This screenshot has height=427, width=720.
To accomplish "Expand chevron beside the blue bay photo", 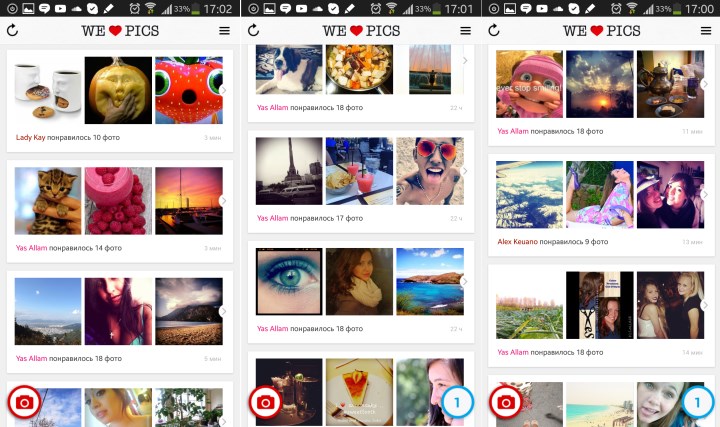I will click(x=465, y=281).
